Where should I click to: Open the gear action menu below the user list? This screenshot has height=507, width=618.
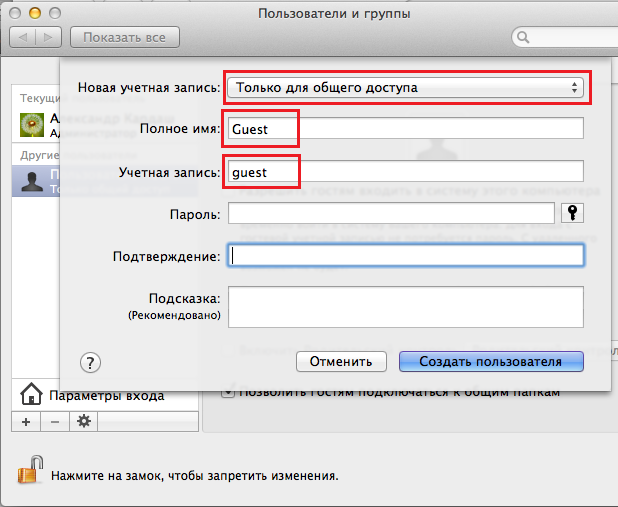point(84,422)
